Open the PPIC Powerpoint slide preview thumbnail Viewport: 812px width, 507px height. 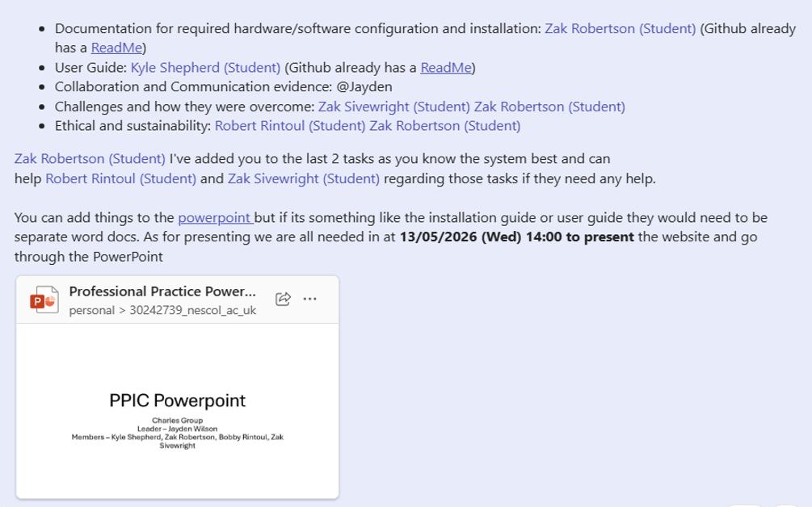point(178,411)
